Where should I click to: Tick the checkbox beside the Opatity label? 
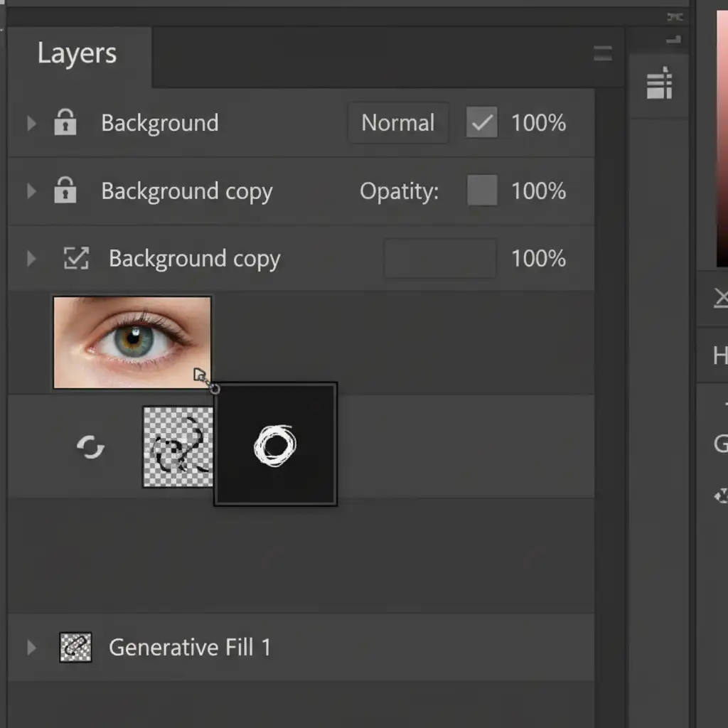pos(482,191)
